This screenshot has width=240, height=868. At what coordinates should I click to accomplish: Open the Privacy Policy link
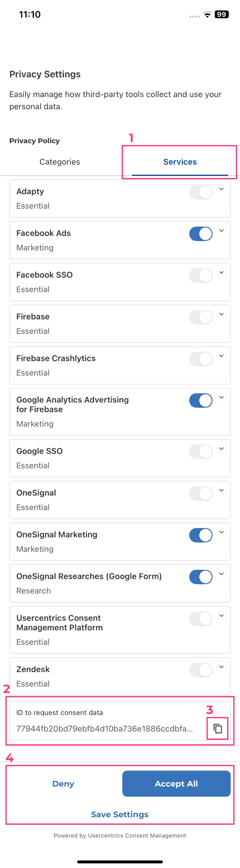(x=34, y=141)
